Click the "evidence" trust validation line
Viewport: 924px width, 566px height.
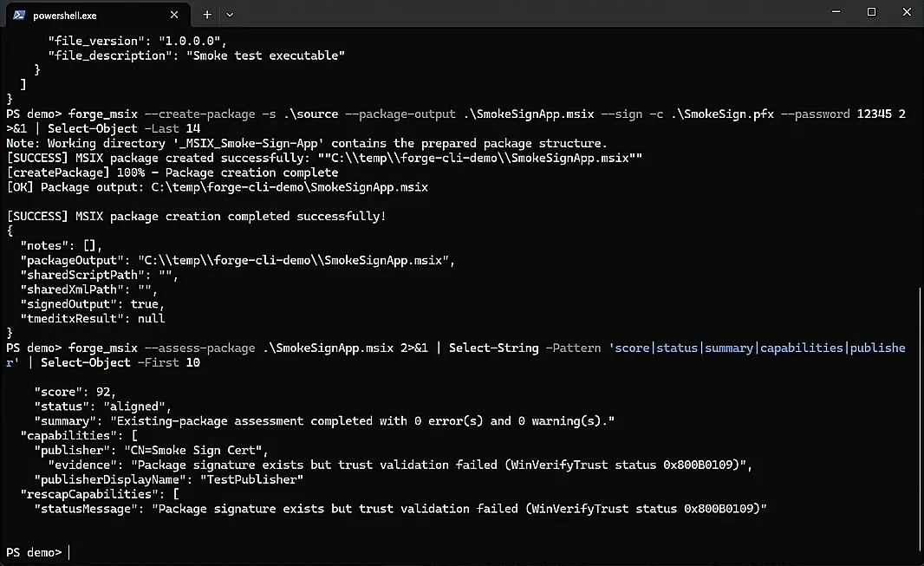coord(400,465)
